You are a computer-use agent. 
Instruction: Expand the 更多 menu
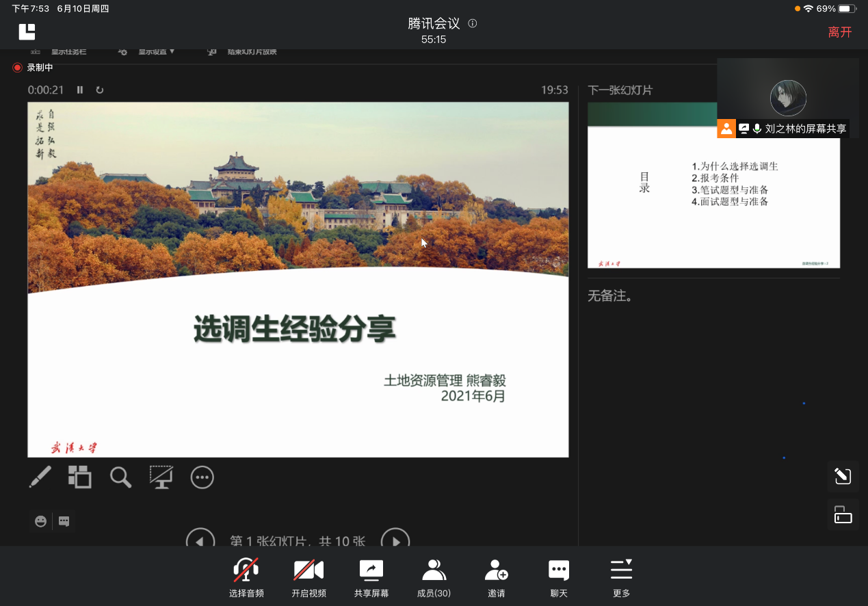pos(621,578)
